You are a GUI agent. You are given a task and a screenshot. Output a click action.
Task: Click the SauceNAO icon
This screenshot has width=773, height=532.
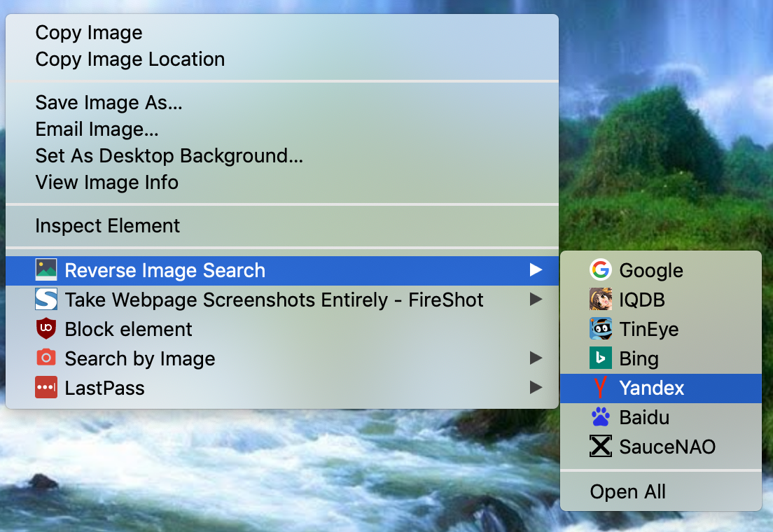point(601,447)
